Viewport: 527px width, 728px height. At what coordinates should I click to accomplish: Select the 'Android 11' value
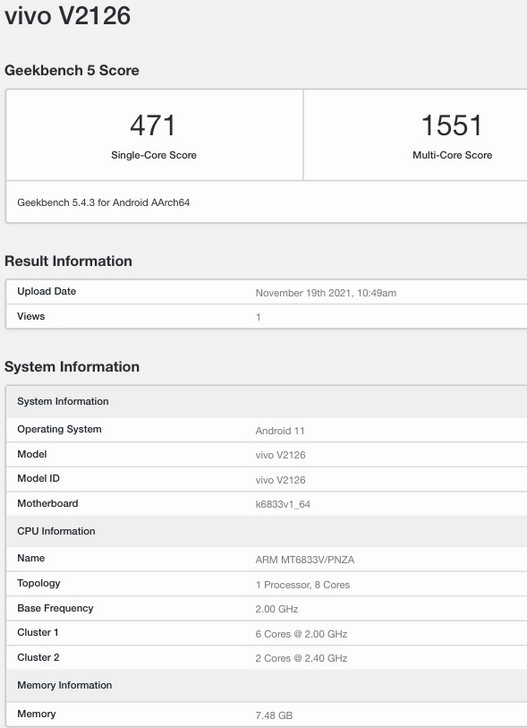coord(280,431)
